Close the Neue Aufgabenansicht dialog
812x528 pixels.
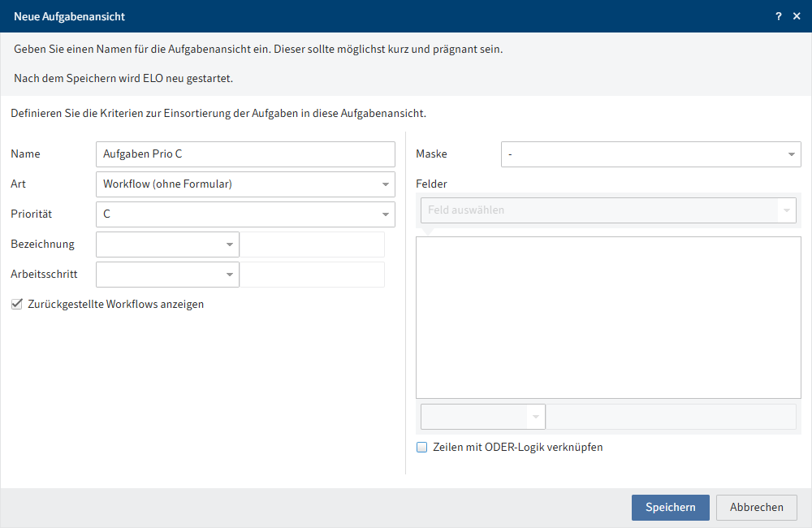[x=797, y=16]
